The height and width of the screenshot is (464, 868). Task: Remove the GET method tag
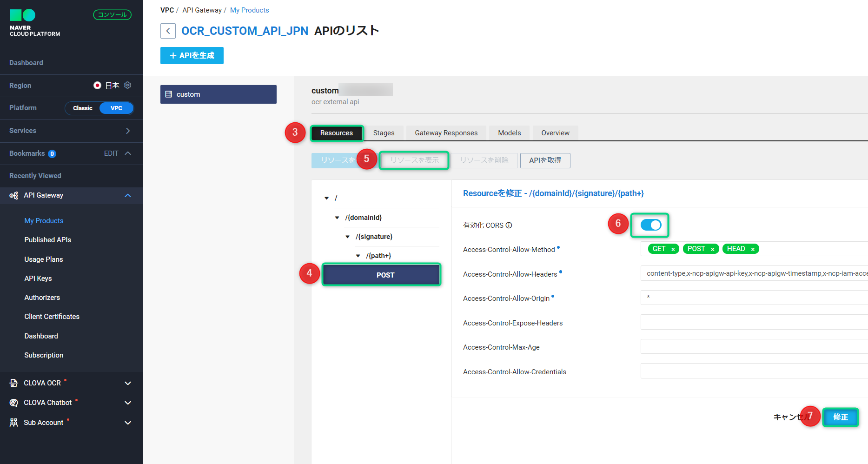[x=673, y=249]
